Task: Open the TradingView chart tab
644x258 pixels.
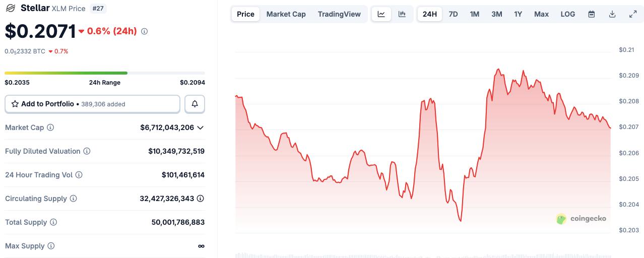Action: (x=339, y=14)
